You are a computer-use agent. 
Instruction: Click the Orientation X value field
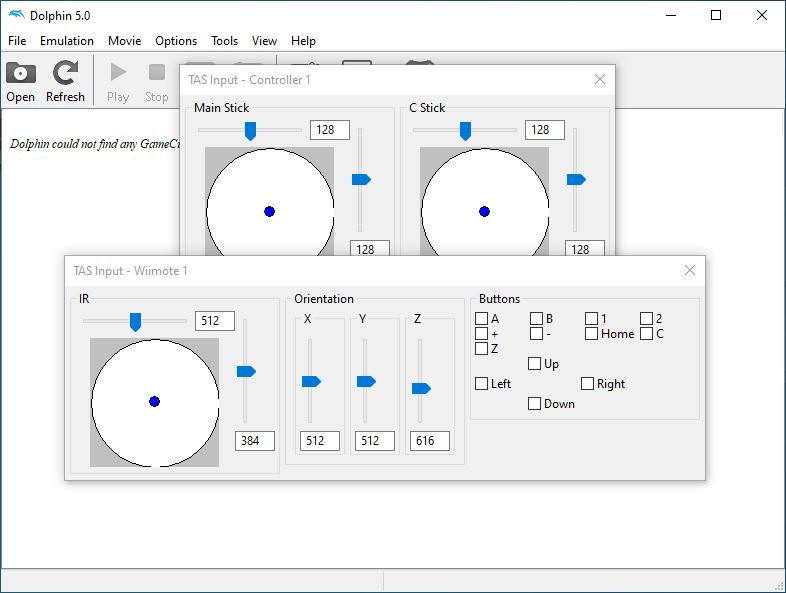pos(320,441)
